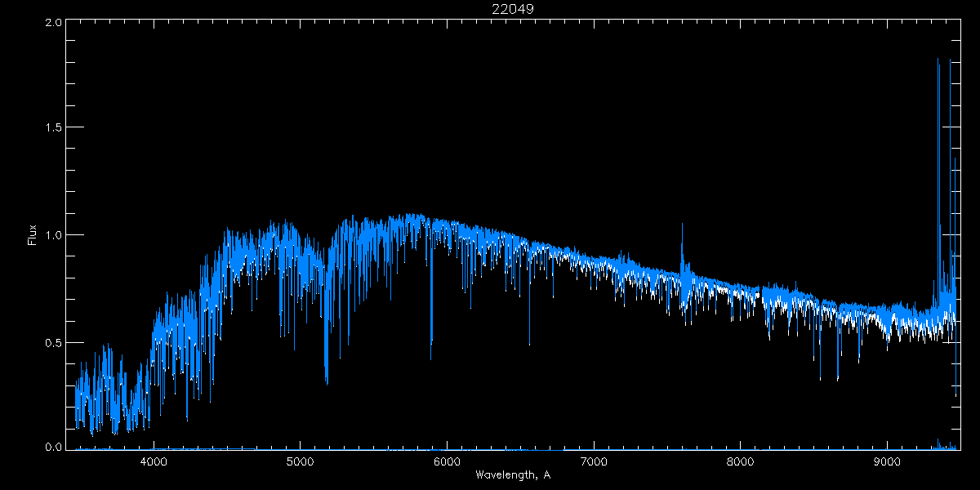Click the 2.0 y-axis tick label
980x490 pixels.
(54, 23)
